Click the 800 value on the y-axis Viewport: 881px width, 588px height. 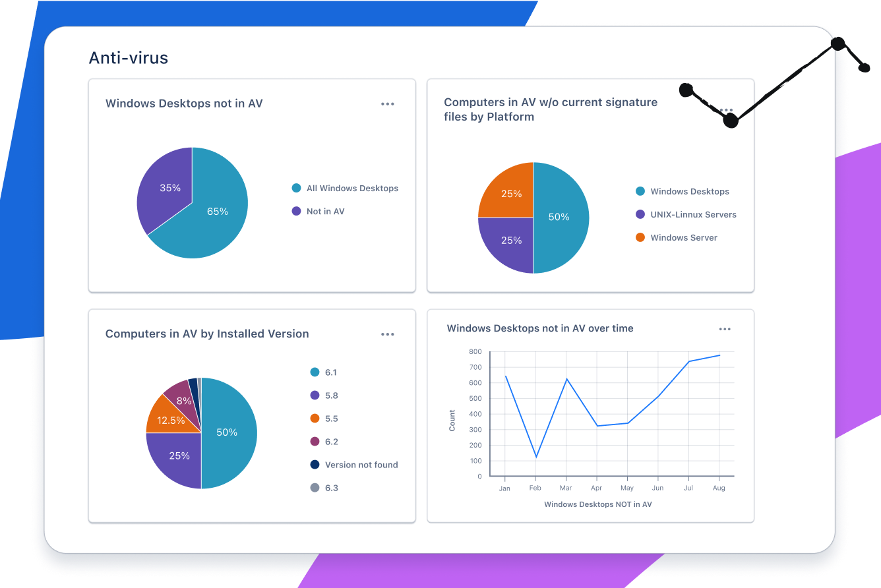tap(475, 351)
